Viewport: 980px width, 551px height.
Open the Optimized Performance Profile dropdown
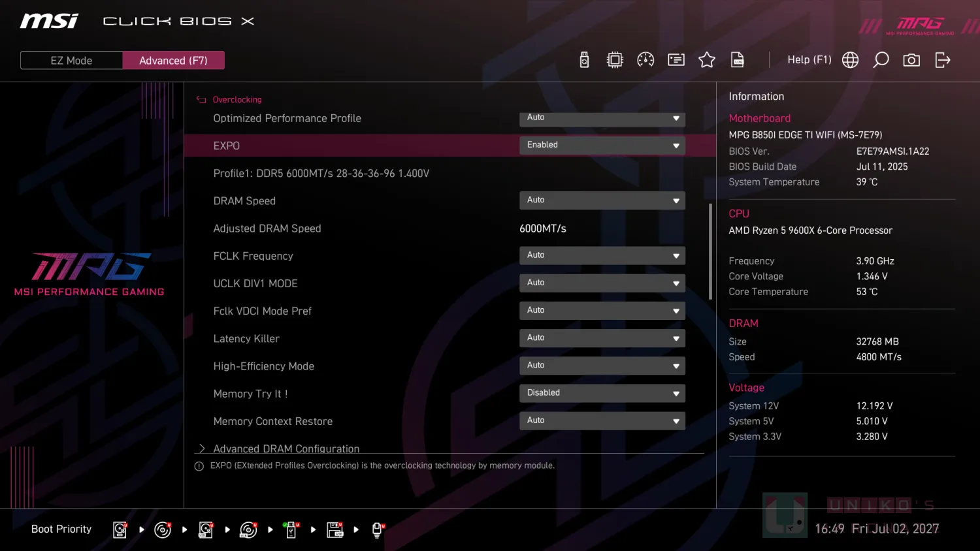coord(602,118)
